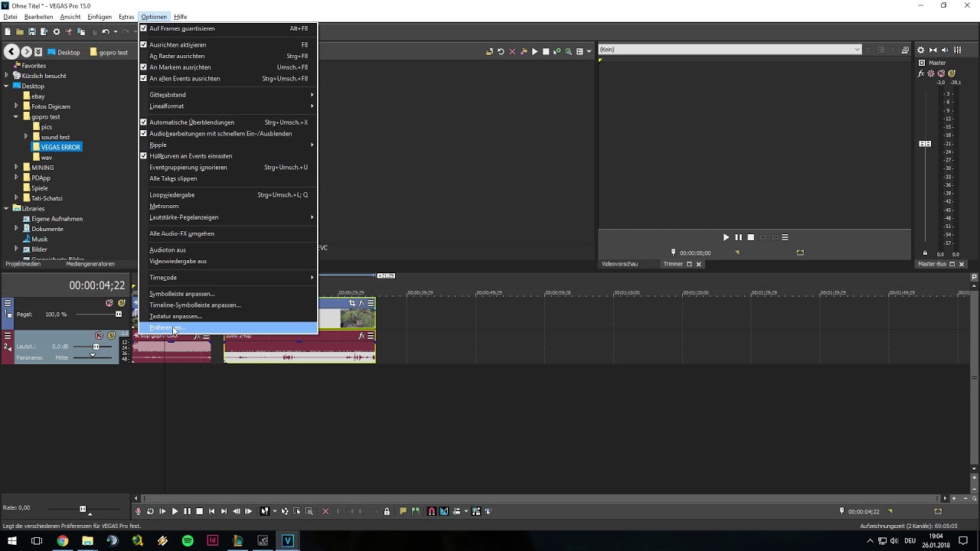
Task: Stop timeline playback
Action: pyautogui.click(x=199, y=511)
